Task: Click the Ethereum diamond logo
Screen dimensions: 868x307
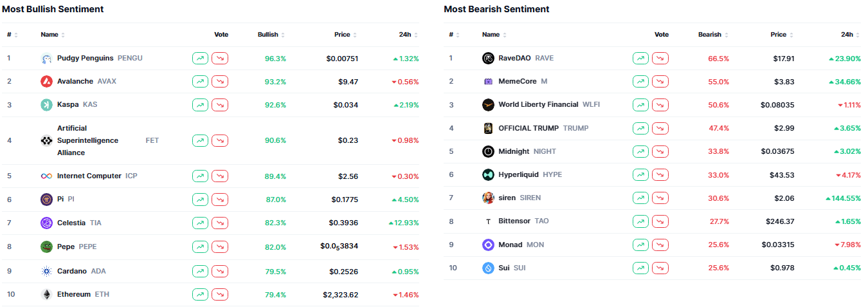Action: pyautogui.click(x=46, y=295)
